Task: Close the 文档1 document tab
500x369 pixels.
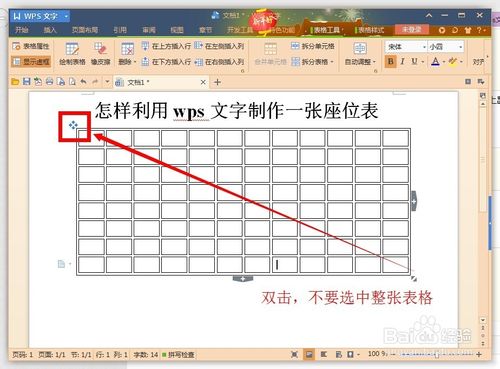Action: [x=203, y=82]
